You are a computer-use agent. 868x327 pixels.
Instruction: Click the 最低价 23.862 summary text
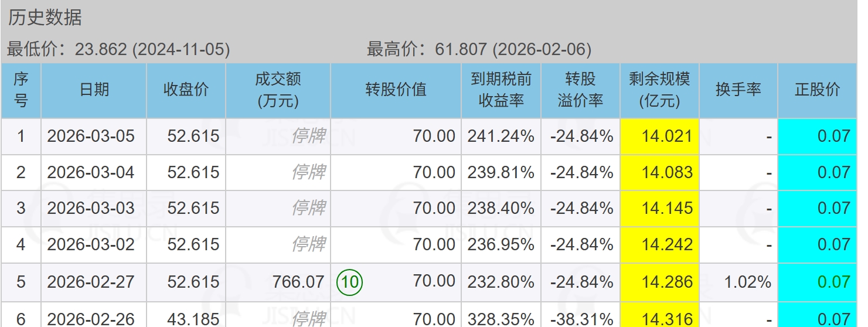[118, 49]
